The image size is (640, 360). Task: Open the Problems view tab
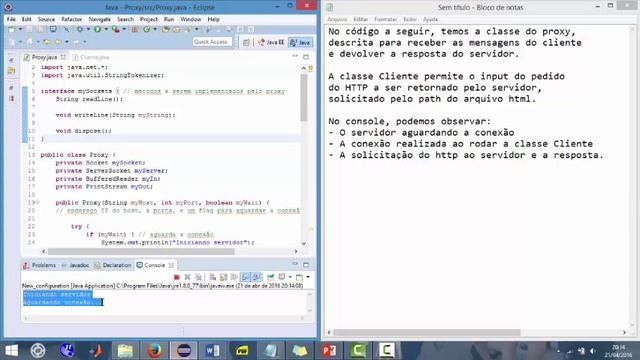40,265
